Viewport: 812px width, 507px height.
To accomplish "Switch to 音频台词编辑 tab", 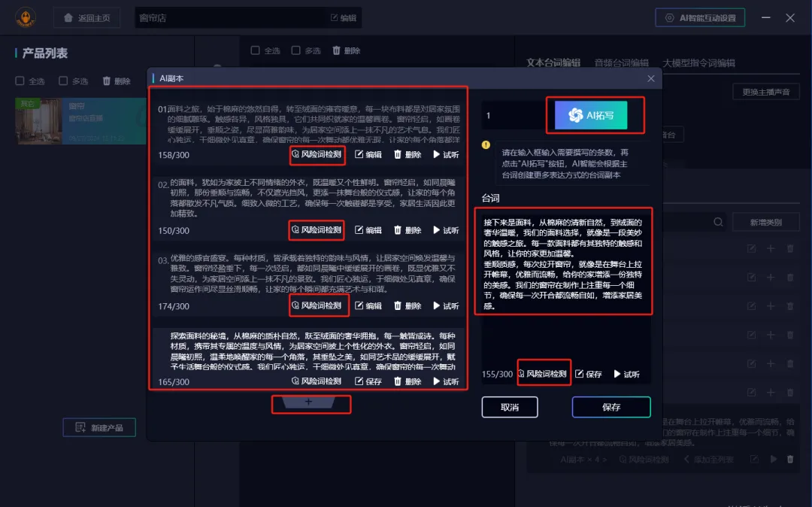I will (x=622, y=62).
